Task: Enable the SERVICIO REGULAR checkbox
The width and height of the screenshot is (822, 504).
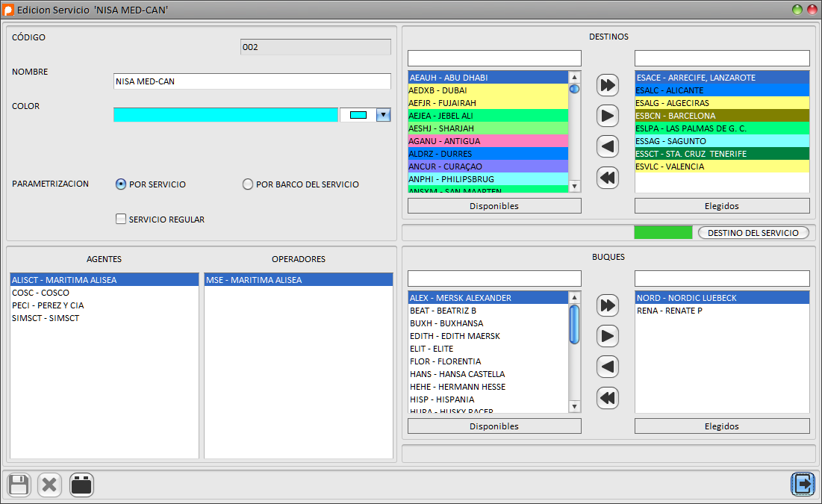Action: coord(120,220)
